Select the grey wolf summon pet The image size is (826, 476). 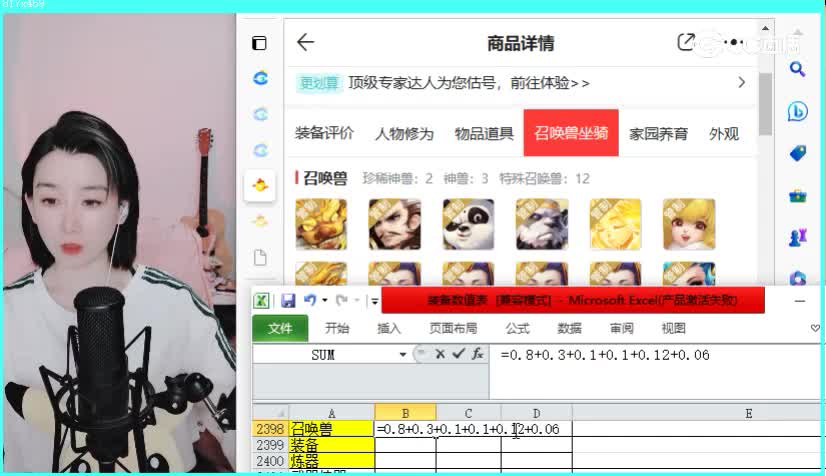tap(542, 224)
